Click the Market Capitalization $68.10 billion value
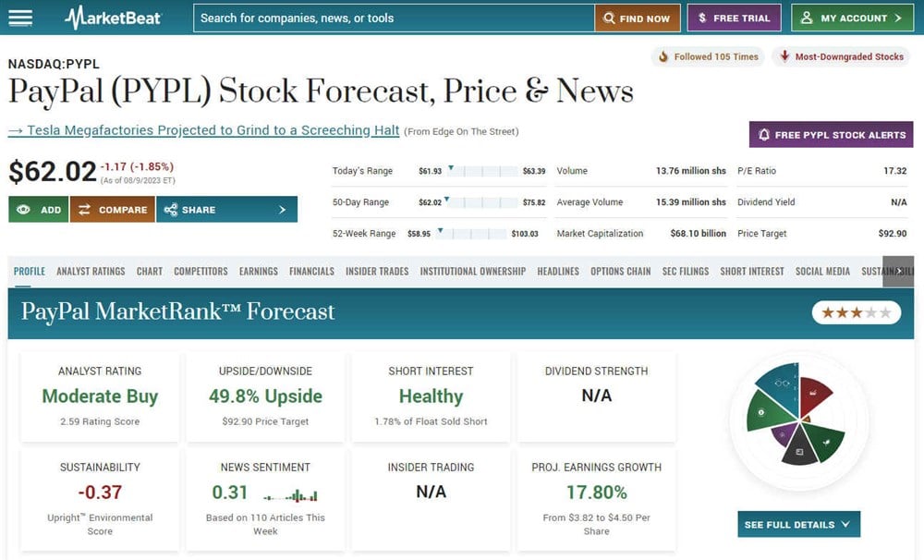This screenshot has width=924, height=560. [x=698, y=234]
